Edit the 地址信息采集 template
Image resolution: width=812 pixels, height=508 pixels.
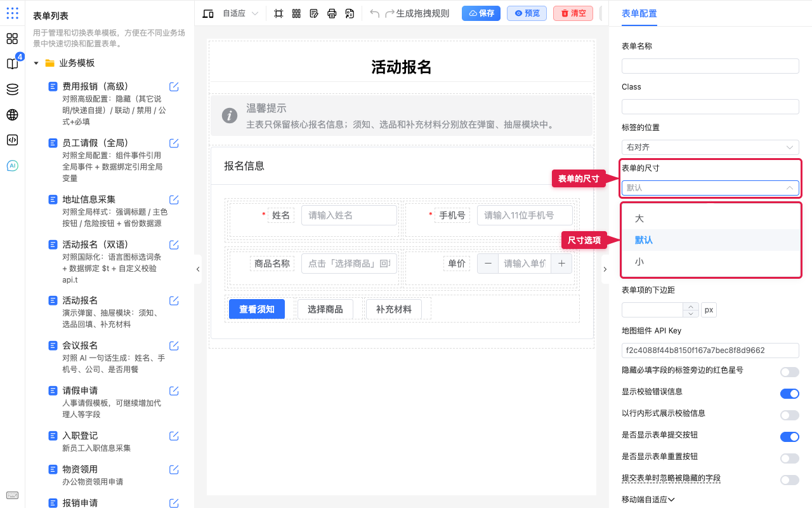174,199
